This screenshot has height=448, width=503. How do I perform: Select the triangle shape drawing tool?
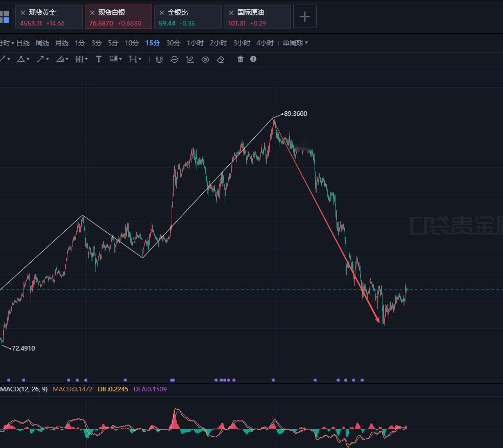tap(21, 59)
